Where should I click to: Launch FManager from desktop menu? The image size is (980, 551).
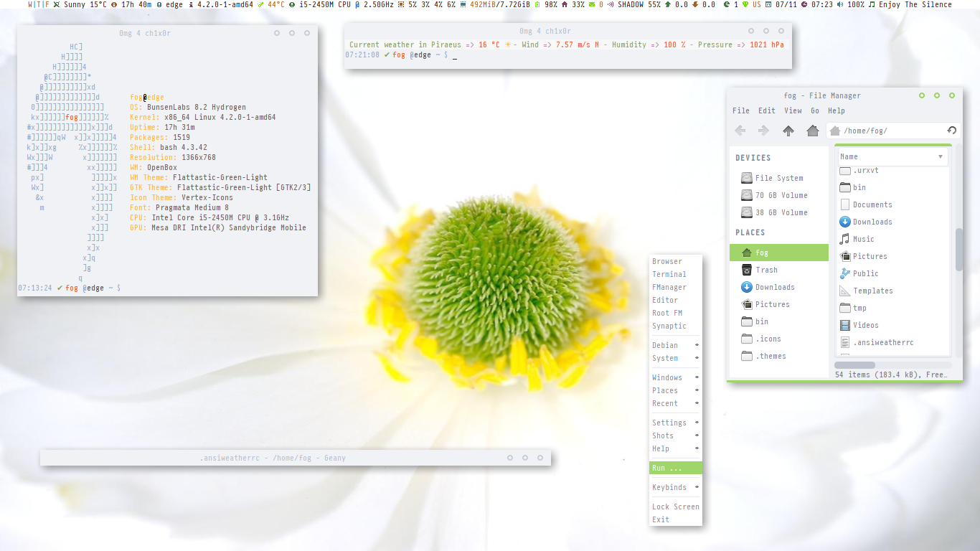pos(676,287)
